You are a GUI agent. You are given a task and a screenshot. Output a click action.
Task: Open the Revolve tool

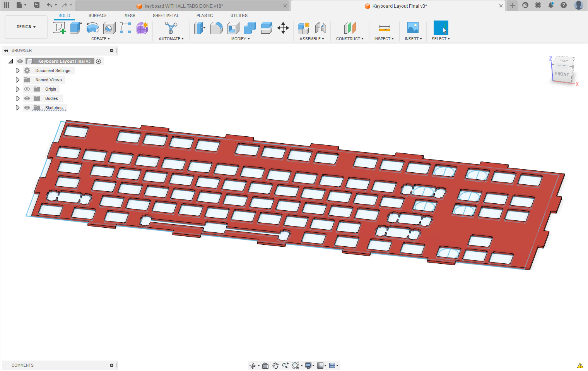click(x=92, y=28)
